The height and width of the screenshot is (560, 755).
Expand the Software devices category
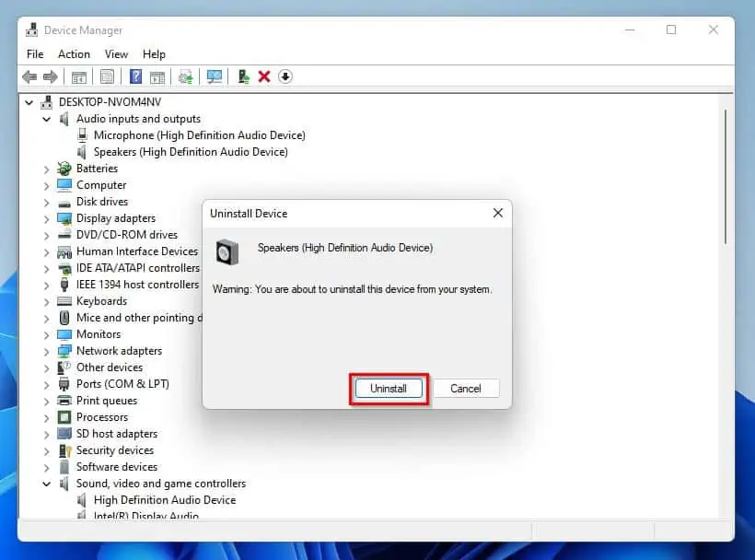(46, 468)
